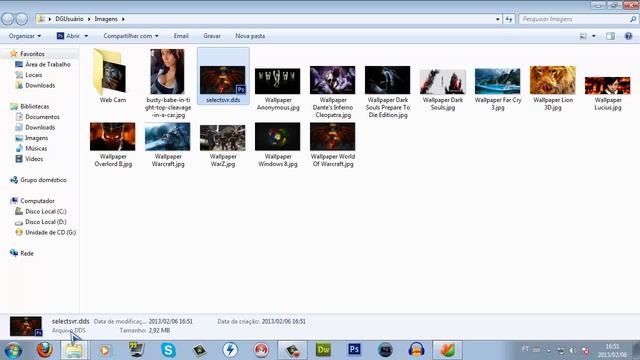
Task: Select Computador in navigation pane
Action: [37, 201]
